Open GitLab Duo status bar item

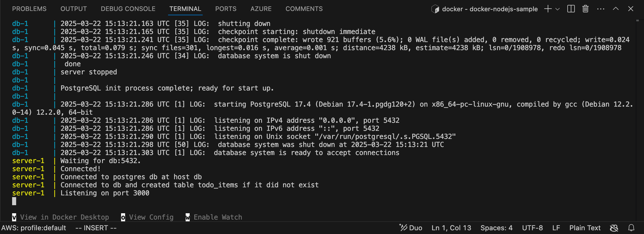(x=410, y=228)
